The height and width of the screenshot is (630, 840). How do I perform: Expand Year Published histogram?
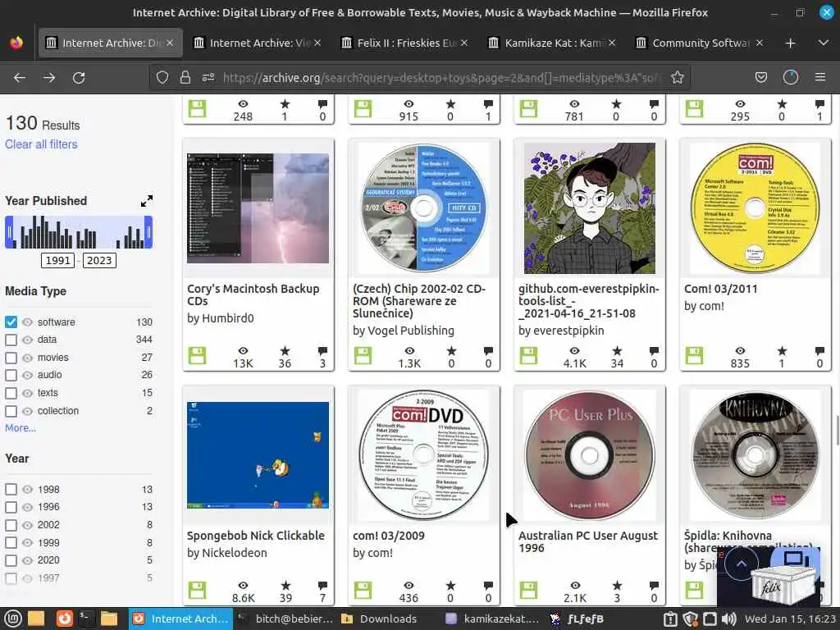[x=147, y=201]
